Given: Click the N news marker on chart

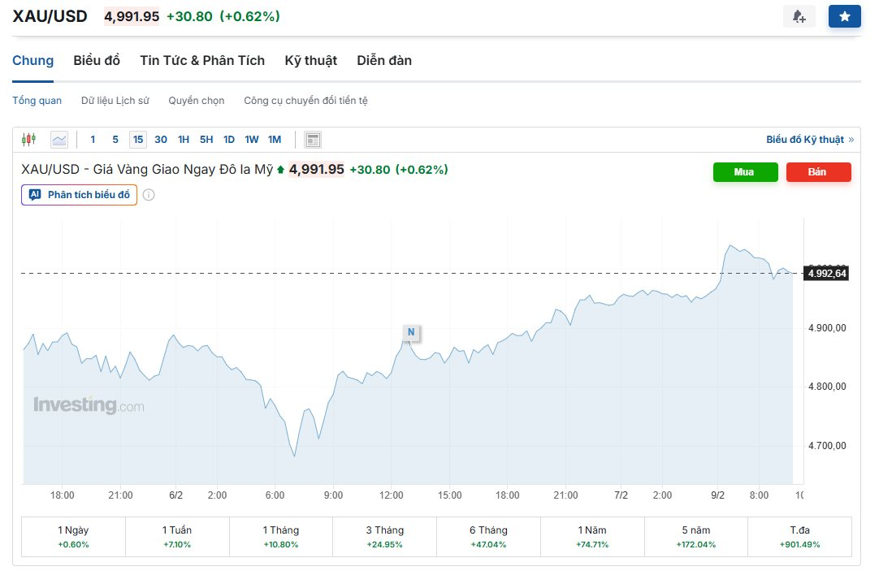Looking at the screenshot, I should pos(411,331).
